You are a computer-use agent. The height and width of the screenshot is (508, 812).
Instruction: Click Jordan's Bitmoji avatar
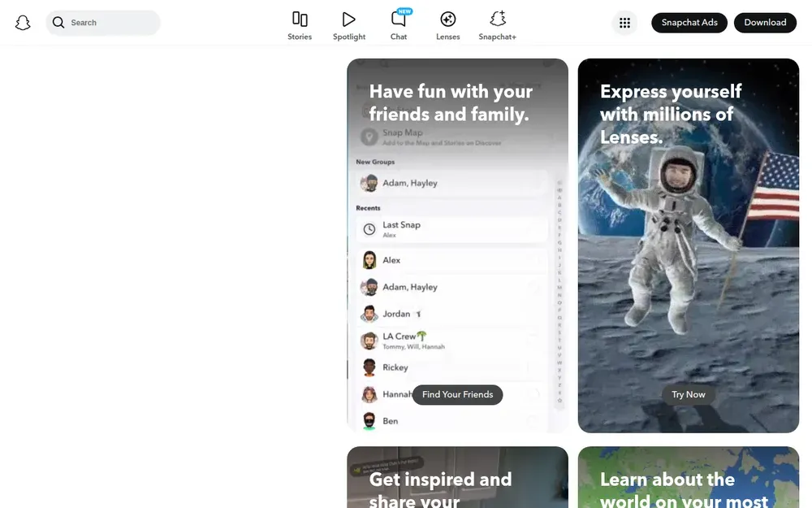[x=369, y=314]
